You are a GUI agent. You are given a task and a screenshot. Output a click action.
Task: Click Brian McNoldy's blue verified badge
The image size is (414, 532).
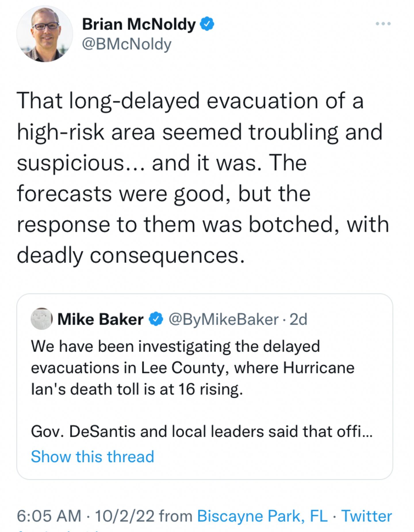[207, 24]
